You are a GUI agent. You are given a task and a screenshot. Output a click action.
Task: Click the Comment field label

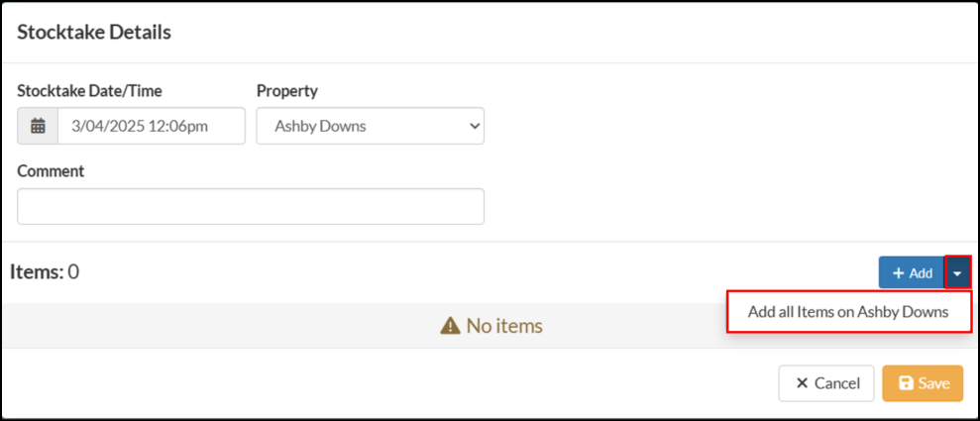tap(51, 170)
